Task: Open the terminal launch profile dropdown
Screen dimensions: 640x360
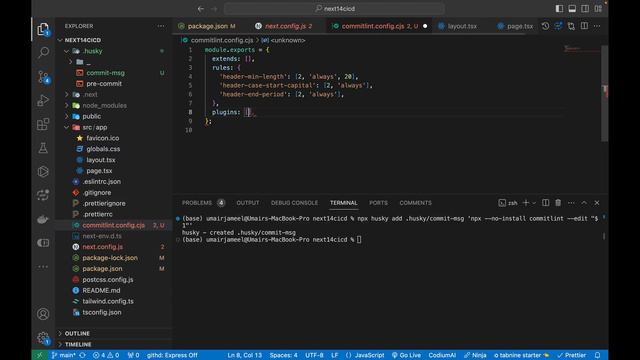Action: (x=534, y=203)
